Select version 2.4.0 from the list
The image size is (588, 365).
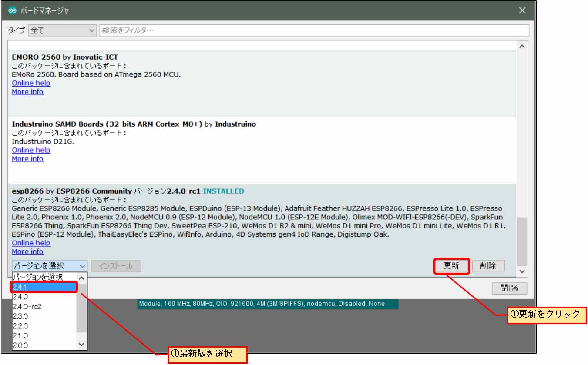[44, 297]
